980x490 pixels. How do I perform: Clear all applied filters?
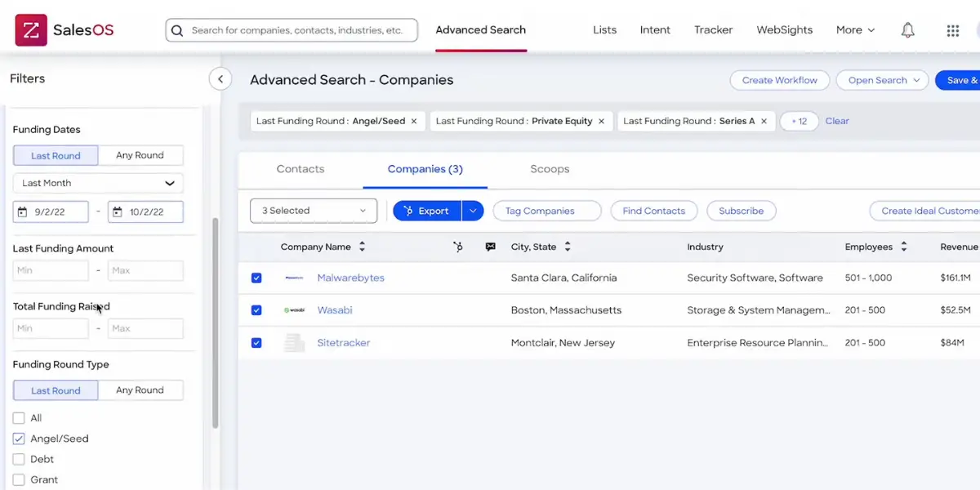tap(837, 121)
